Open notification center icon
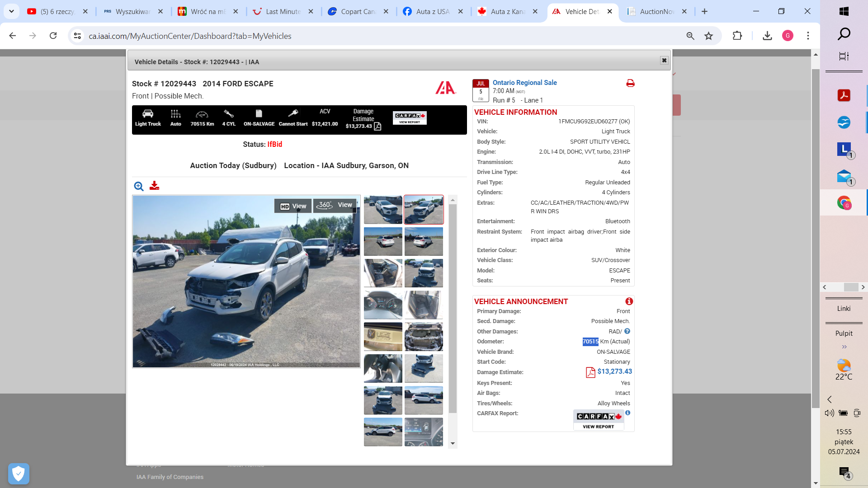The width and height of the screenshot is (868, 488). click(844, 473)
